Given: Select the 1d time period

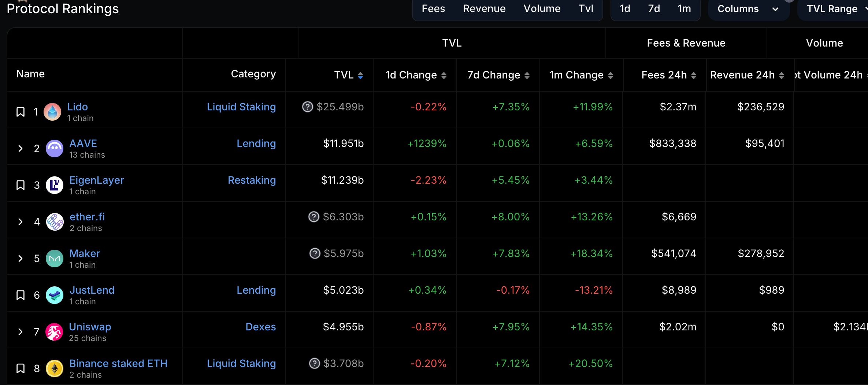Looking at the screenshot, I should pos(625,9).
